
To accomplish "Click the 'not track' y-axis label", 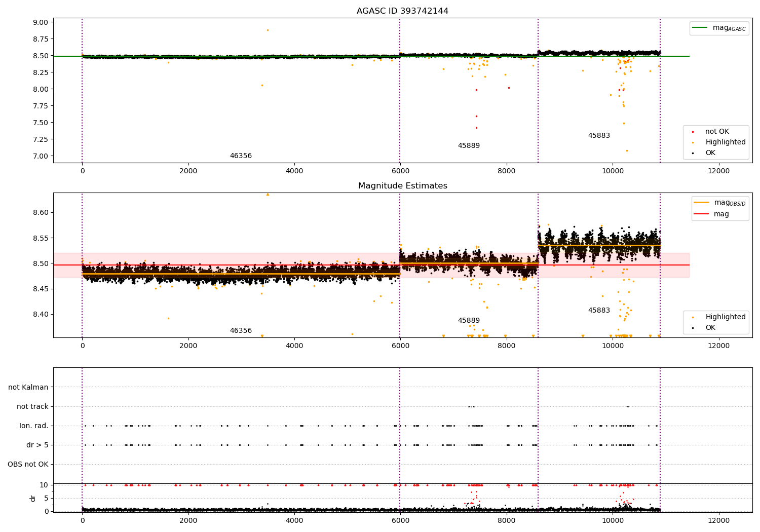I will coord(32,406).
